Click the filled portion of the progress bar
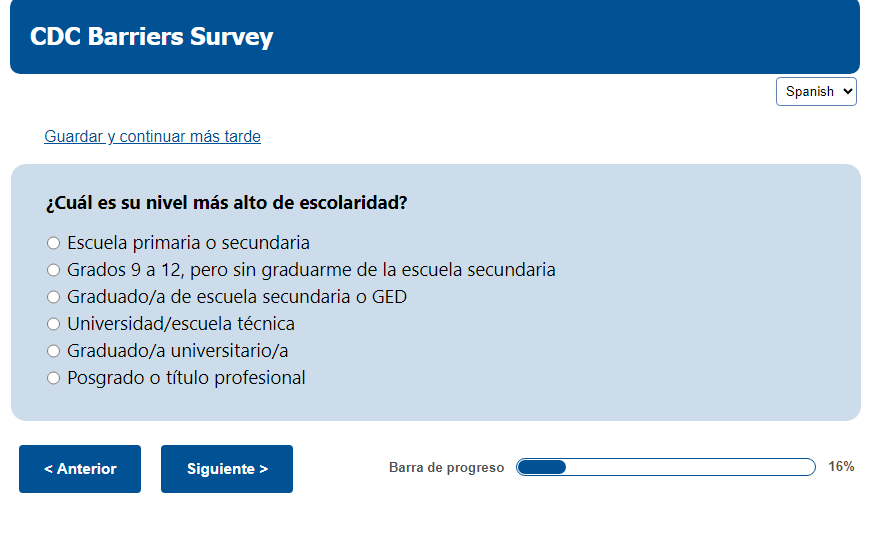886x547 pixels. point(541,467)
